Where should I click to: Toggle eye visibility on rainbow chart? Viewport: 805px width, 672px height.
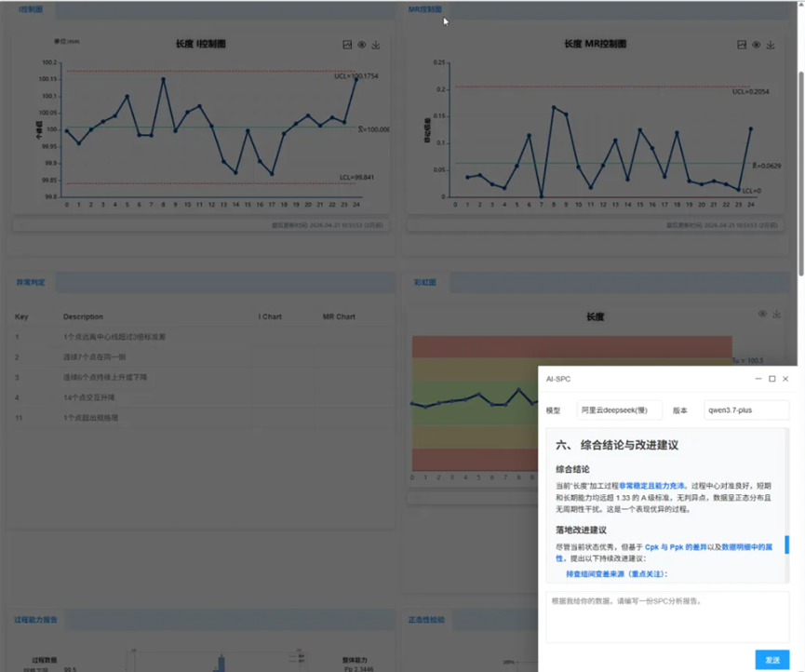(762, 314)
